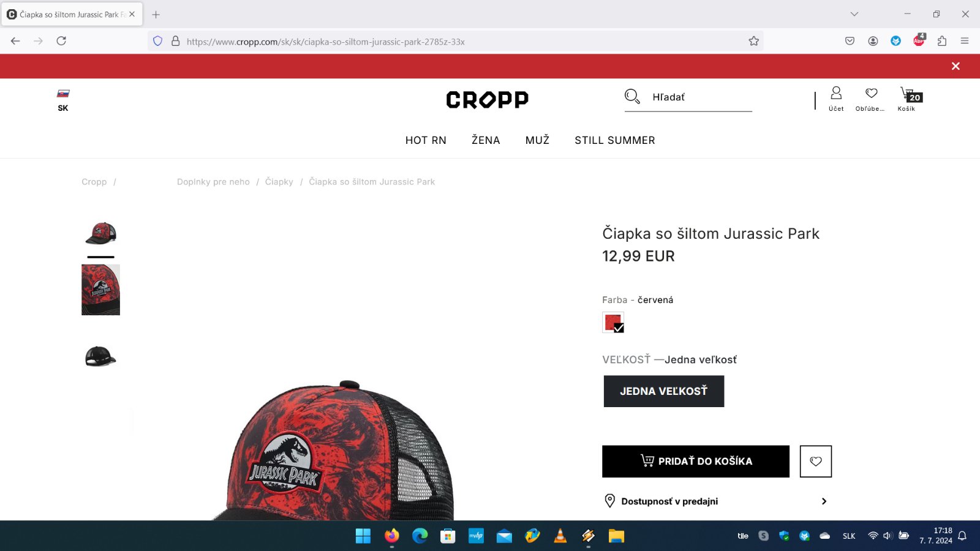The height and width of the screenshot is (551, 980).
Task: Expand Dostupnosť v predajni availability chevron
Action: click(824, 501)
